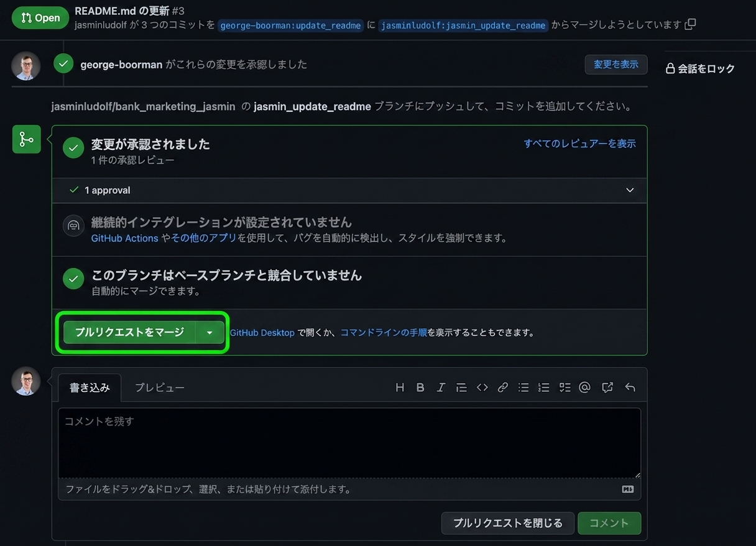Apply italic formatting in comment toolbar
756x546 pixels.
[441, 387]
